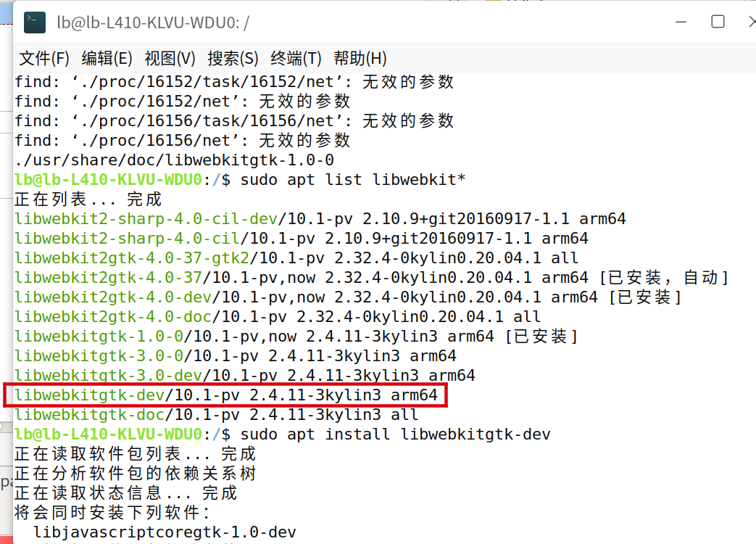Click the command sudo apt install libwebkitgtk-dev
Viewport: 756px width, 544px height.
395,434
